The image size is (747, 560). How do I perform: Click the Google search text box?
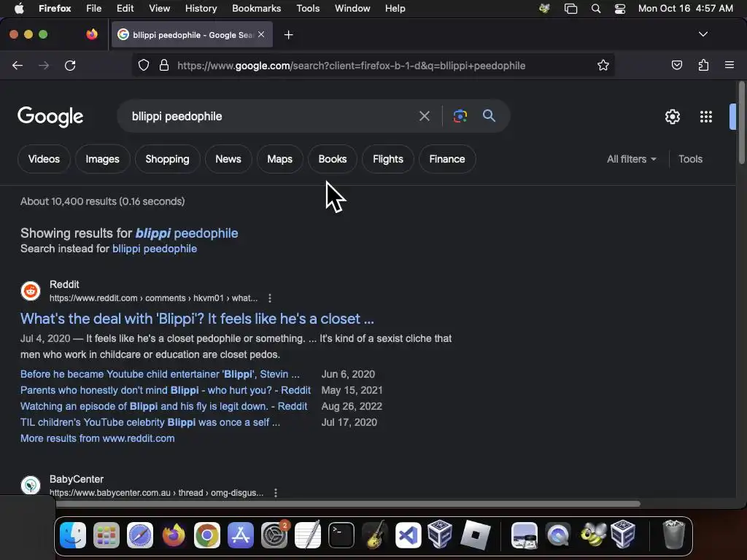click(x=271, y=116)
